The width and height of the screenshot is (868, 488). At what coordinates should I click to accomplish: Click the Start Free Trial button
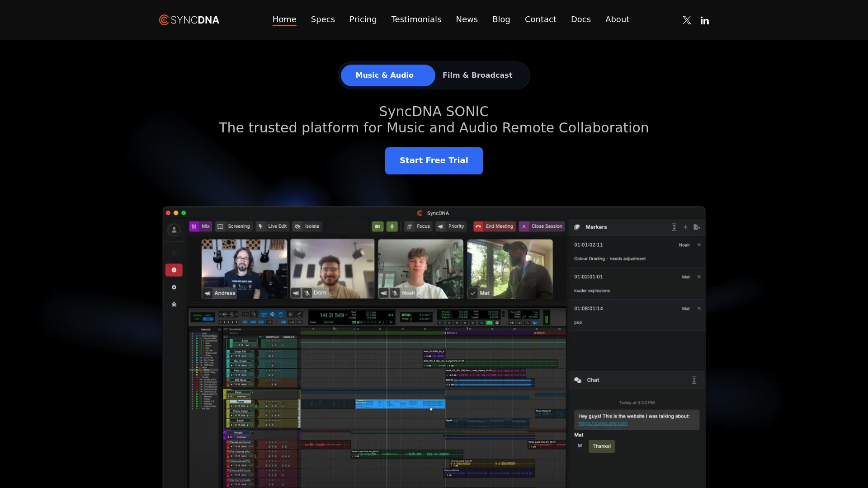[434, 161]
